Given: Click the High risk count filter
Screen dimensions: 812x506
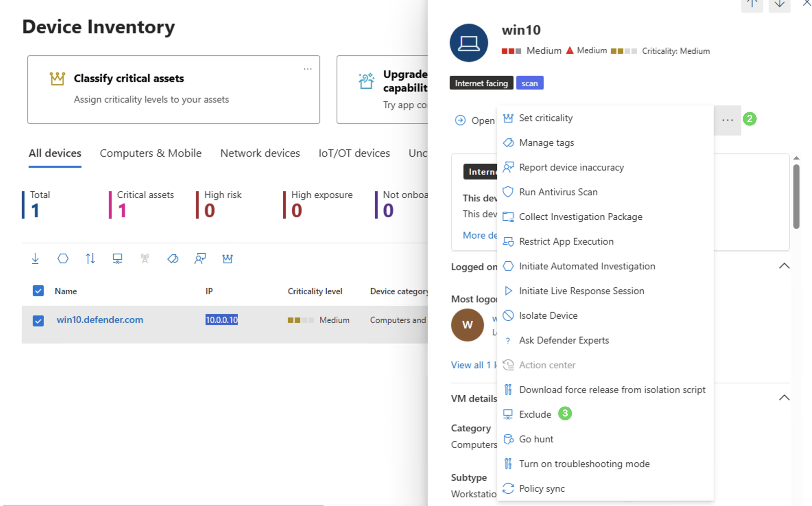Looking at the screenshot, I should click(219, 205).
